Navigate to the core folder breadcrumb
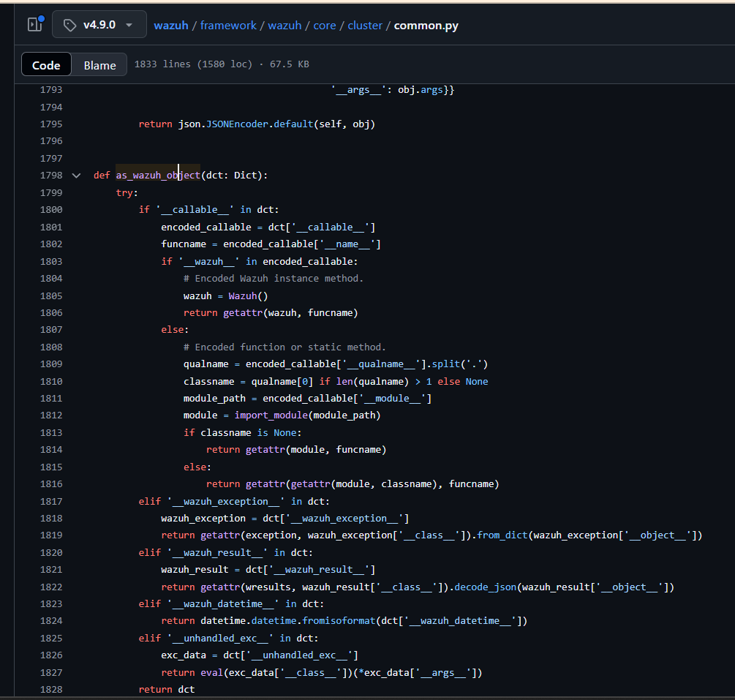735x700 pixels. (325, 26)
